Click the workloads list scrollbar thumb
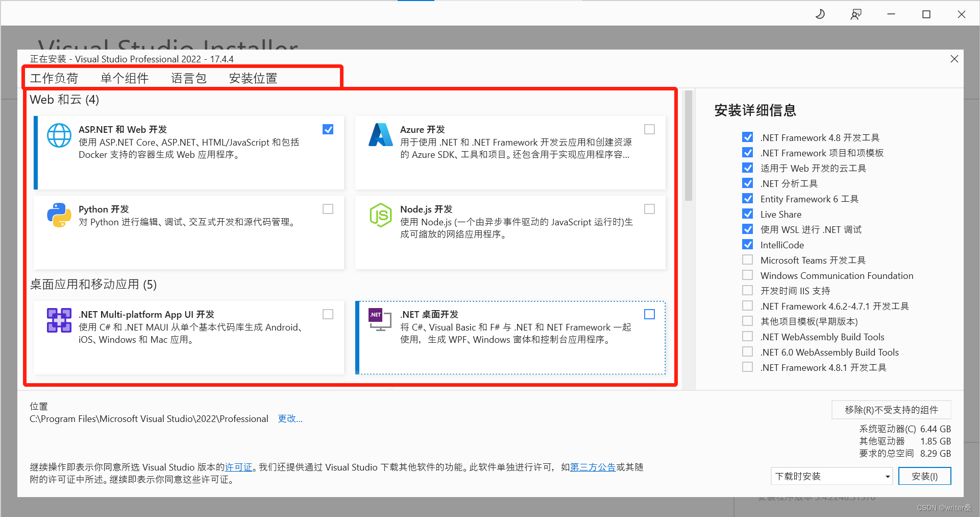980x517 pixels. 689,146
